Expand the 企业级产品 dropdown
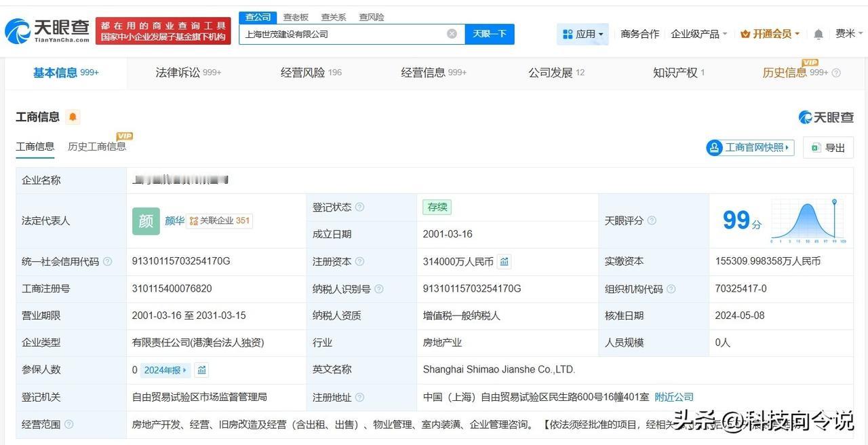868x445 pixels. [x=698, y=34]
